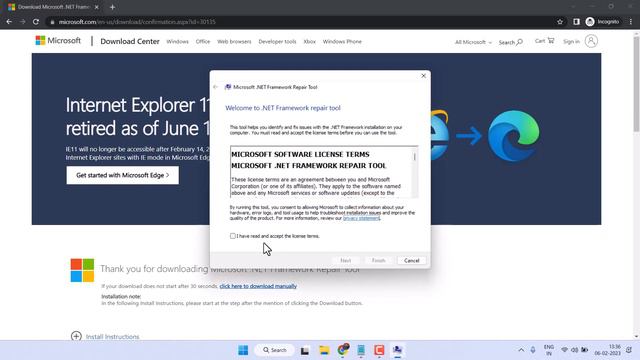The image size is (640, 360).
Task: Show hidden system tray icons
Action: (521, 350)
